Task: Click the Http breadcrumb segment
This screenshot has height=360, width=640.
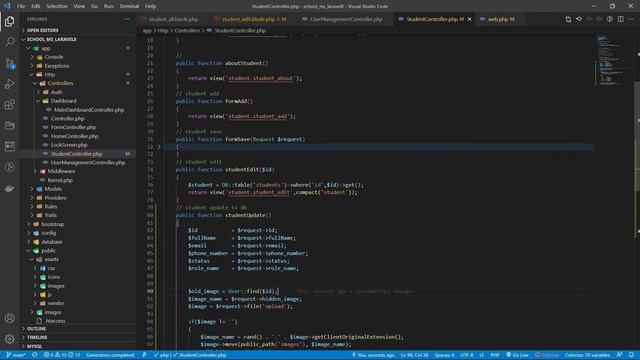Action: point(163,31)
